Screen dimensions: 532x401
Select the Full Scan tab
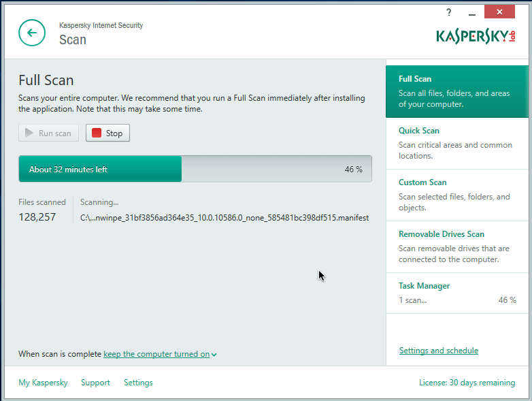click(x=457, y=92)
